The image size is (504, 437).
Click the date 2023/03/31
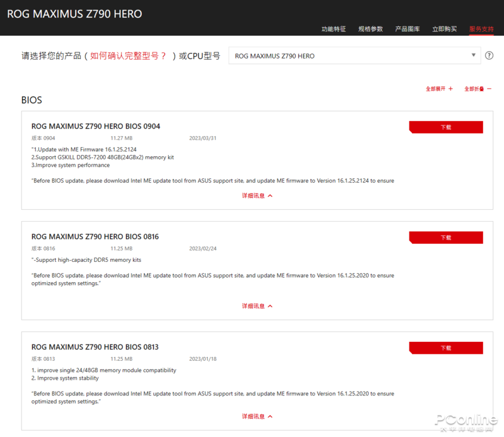(202, 138)
